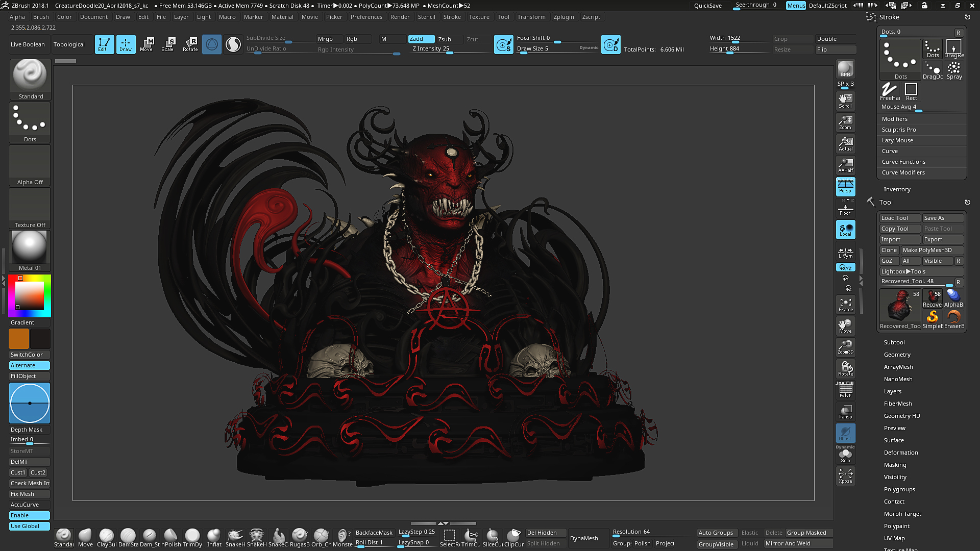The width and height of the screenshot is (980, 551).
Task: Toggle Solo mode
Action: pos(845,455)
